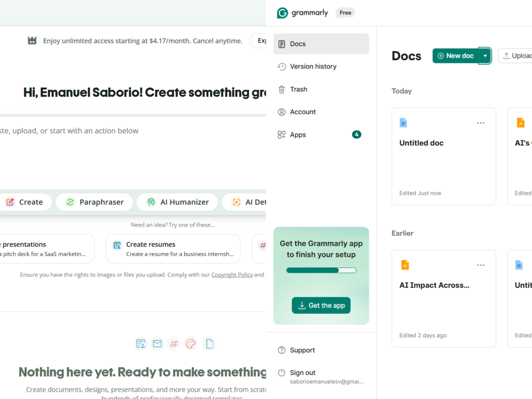Click Sign out
The height and width of the screenshot is (399, 532).
303,373
